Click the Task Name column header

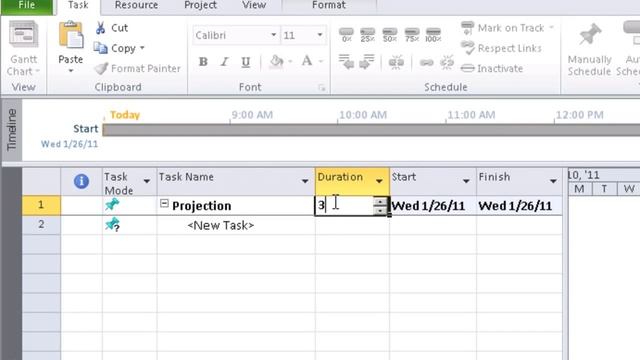(236, 181)
